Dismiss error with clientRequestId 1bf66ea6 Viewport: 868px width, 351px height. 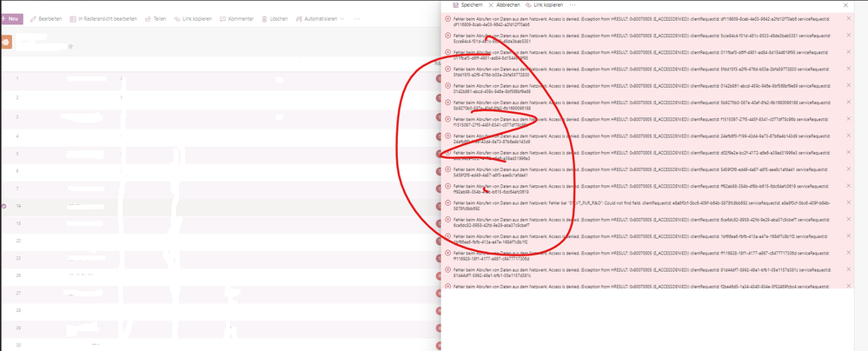point(849,235)
